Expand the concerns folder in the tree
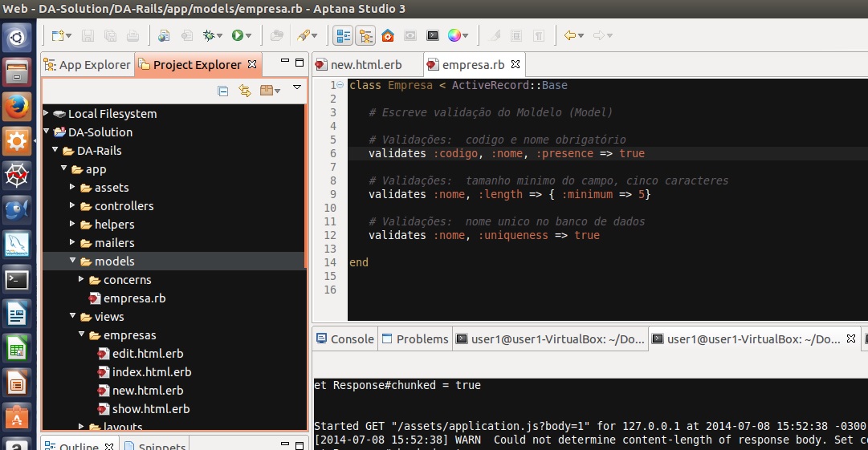This screenshot has width=868, height=450. [82, 280]
